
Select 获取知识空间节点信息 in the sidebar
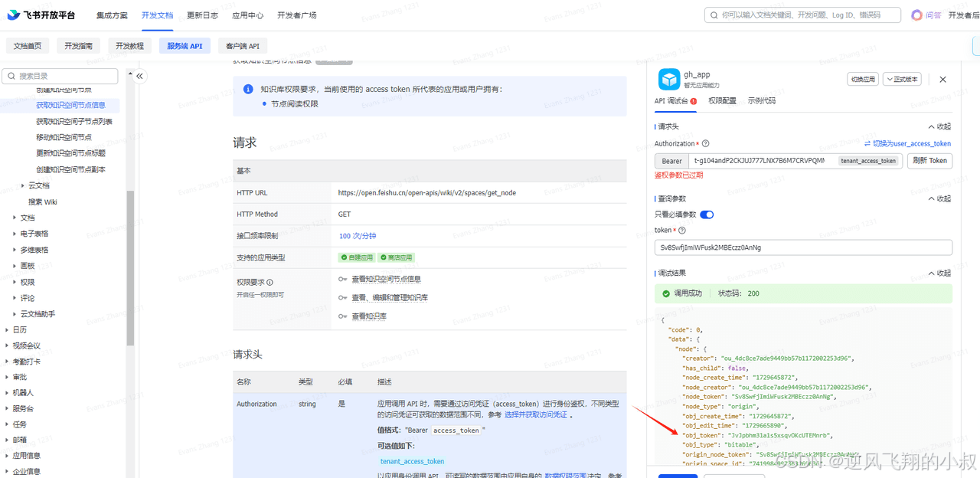pyautogui.click(x=70, y=105)
